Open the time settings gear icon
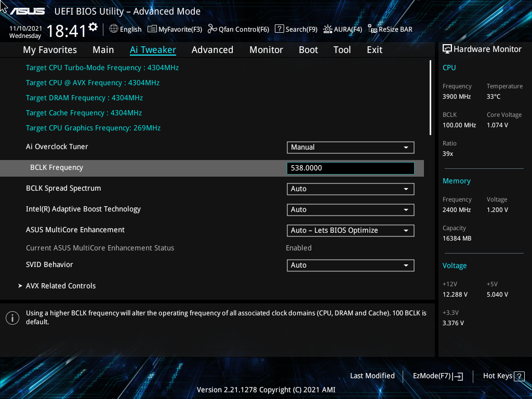Viewport: 532px width, 399px height. (x=93, y=27)
